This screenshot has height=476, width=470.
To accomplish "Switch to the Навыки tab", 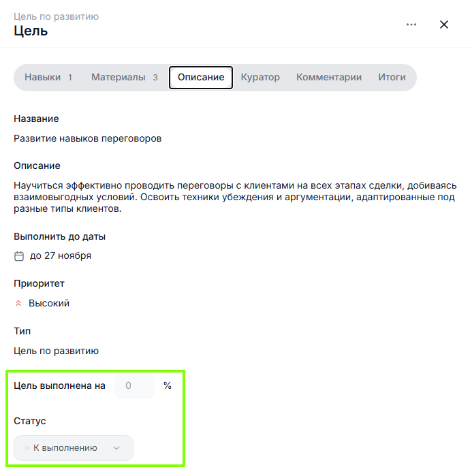I will click(42, 78).
